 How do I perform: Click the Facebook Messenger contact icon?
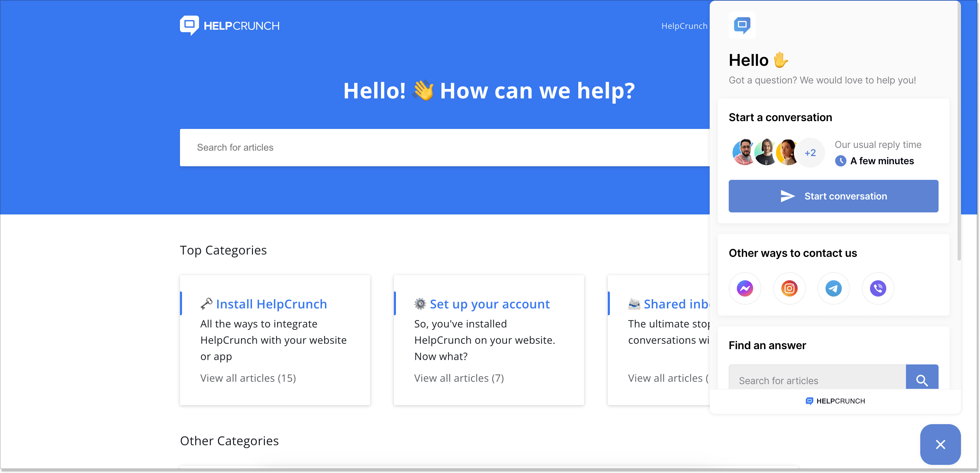(x=745, y=288)
